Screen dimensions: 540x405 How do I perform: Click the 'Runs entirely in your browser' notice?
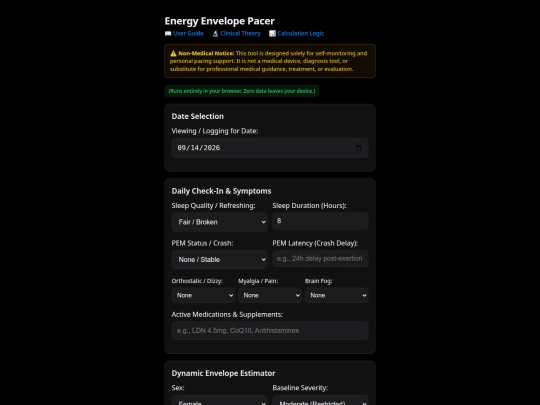242,91
